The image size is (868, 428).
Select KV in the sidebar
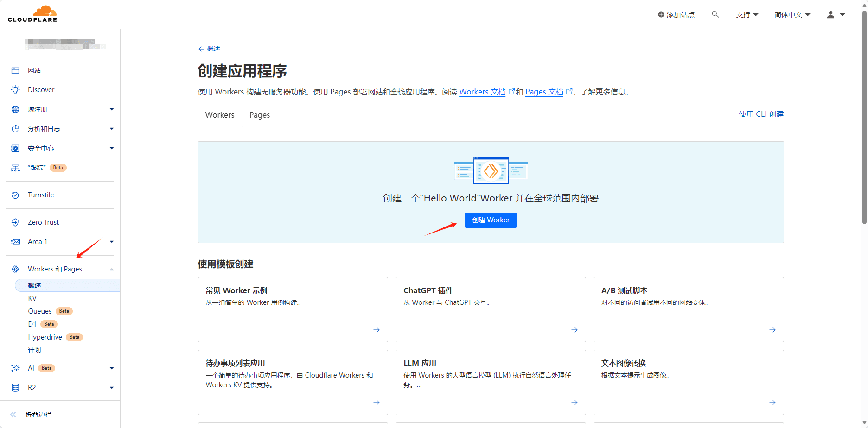tap(32, 298)
